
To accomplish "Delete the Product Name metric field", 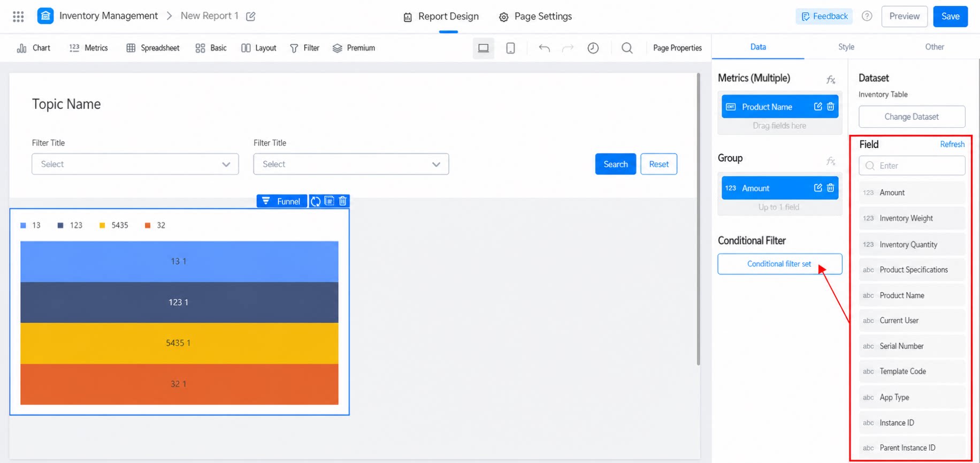I will coord(831,107).
